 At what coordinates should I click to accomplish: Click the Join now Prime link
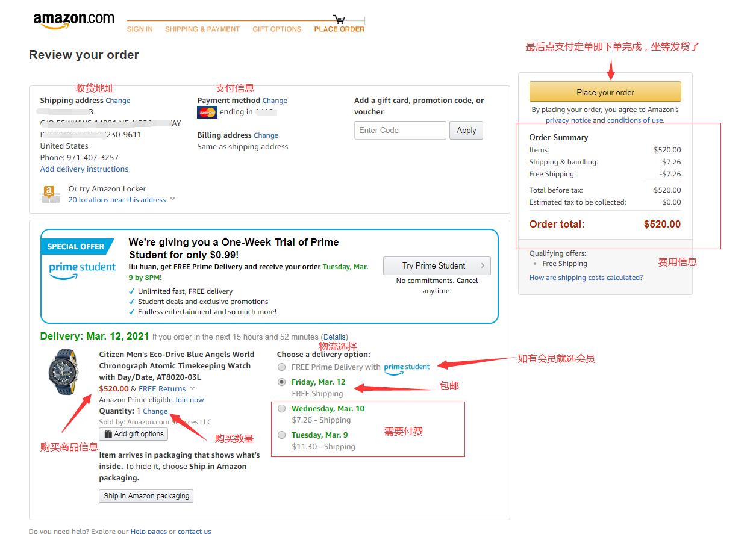pos(189,400)
